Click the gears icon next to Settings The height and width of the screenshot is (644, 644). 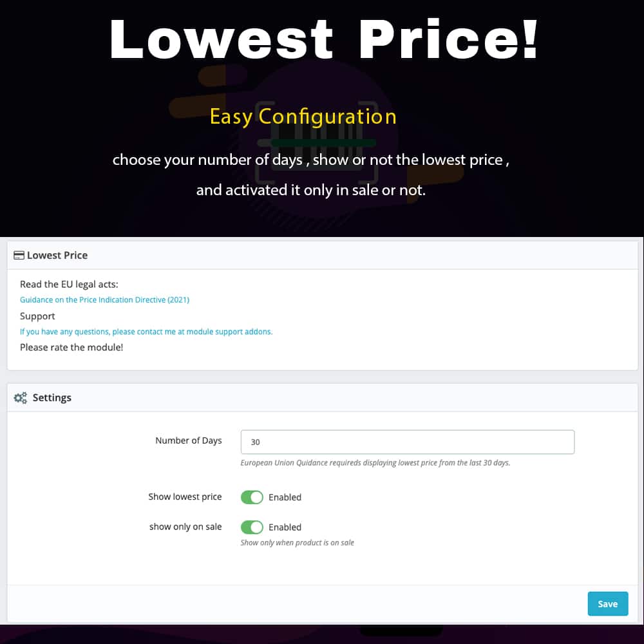20,397
